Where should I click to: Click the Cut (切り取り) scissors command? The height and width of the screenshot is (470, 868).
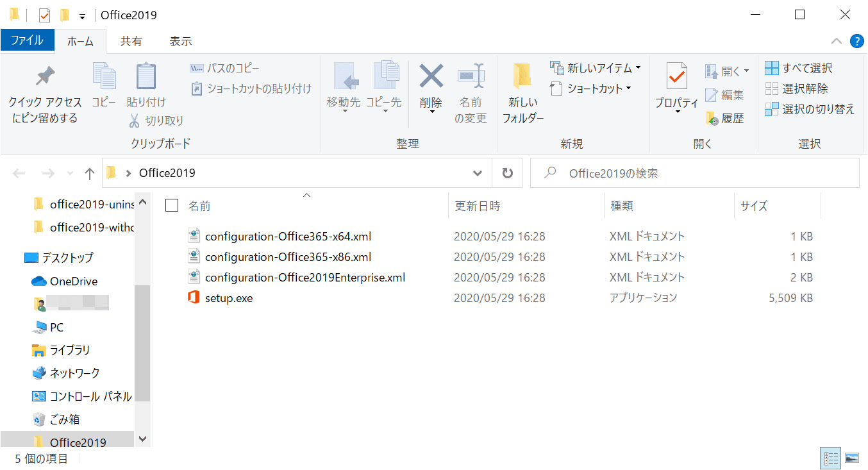[156, 121]
